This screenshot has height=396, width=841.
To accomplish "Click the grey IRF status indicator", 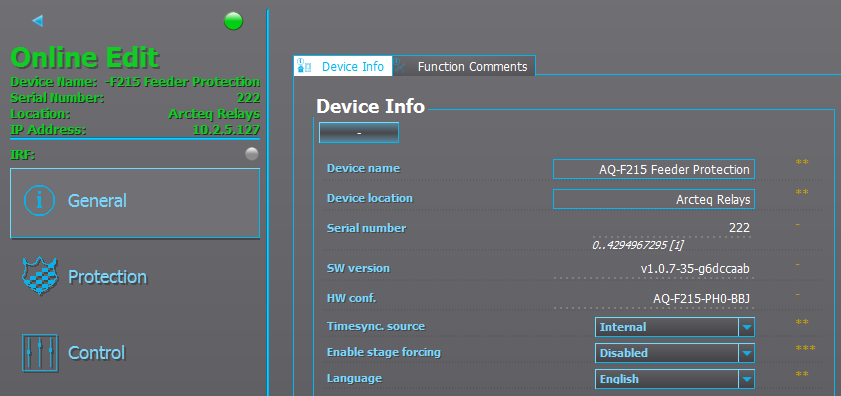I will click(x=252, y=155).
